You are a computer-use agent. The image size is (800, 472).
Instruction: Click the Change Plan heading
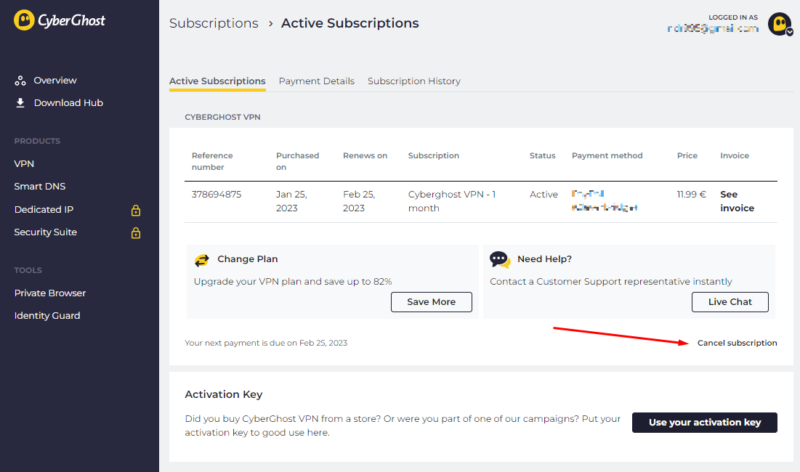[x=247, y=259]
